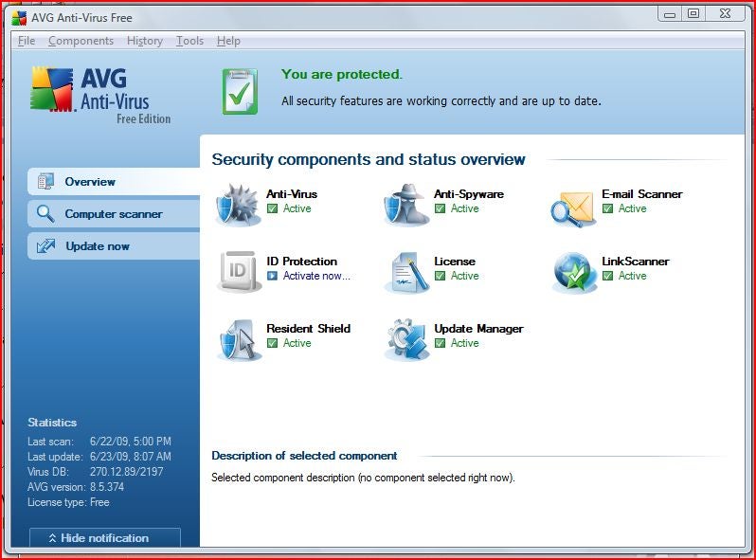756x560 pixels.
Task: Click the You are protected heading
Action: [341, 74]
